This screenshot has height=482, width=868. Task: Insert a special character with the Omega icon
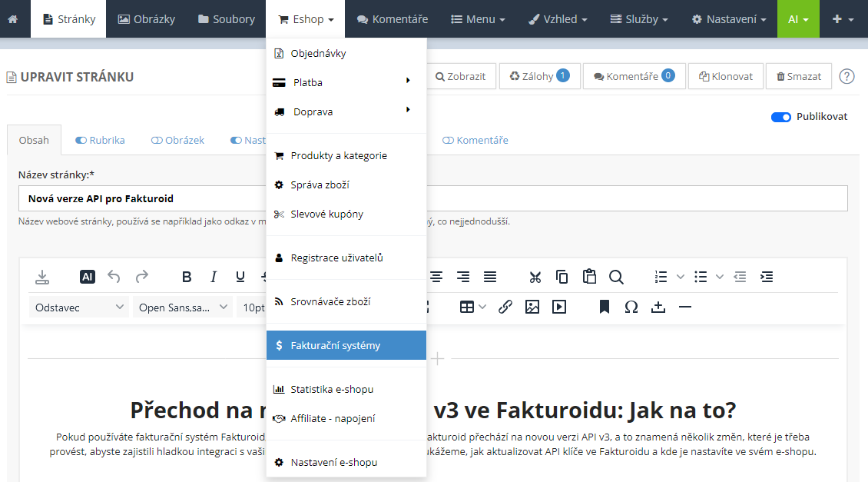pos(631,307)
